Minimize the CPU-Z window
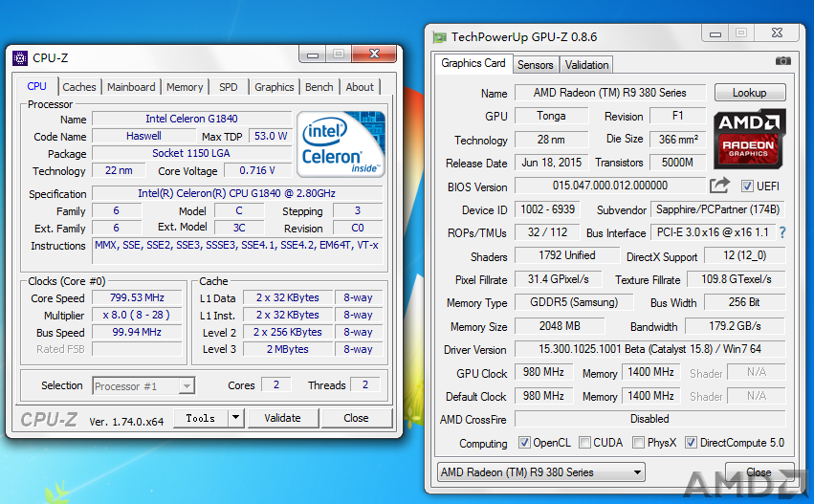 313,55
